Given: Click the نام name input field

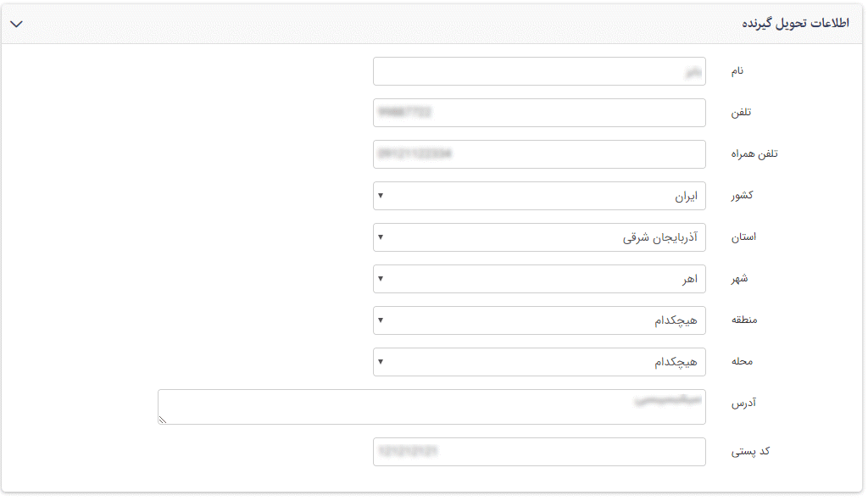Looking at the screenshot, I should pos(539,71).
